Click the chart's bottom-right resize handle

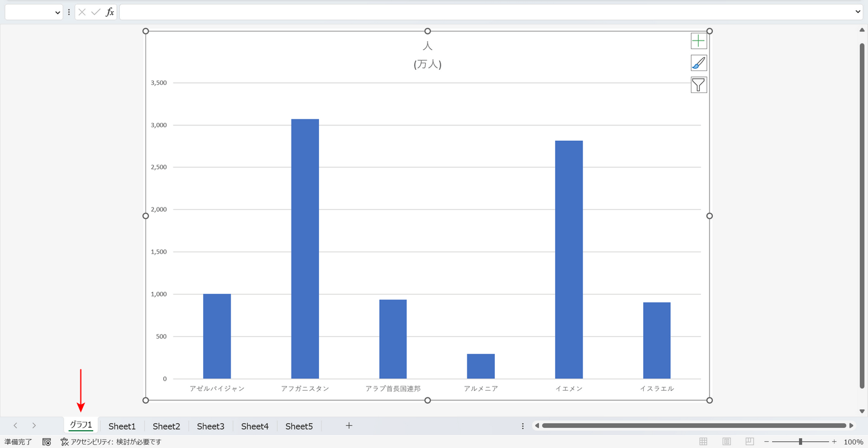[709, 400]
